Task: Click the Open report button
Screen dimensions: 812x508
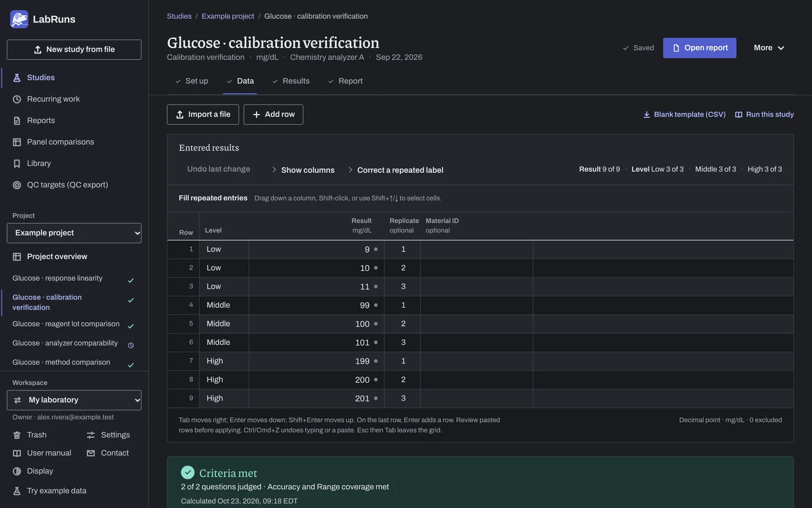Action: (x=700, y=48)
